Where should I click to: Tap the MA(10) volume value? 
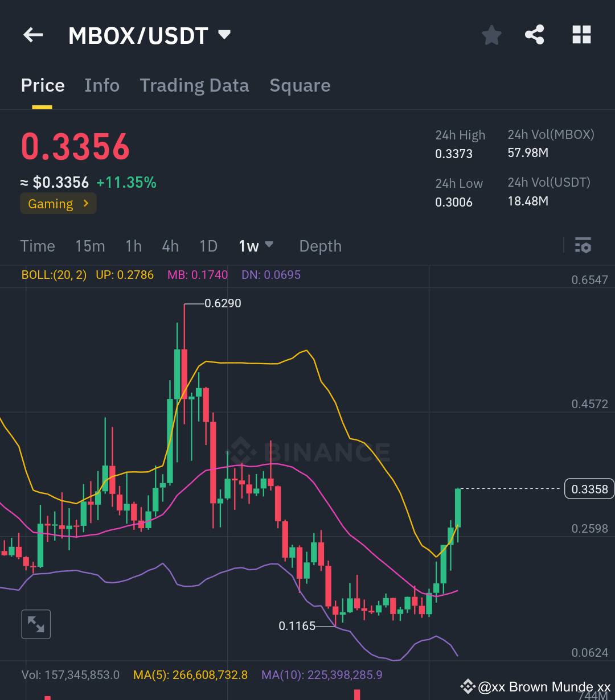pos(322,675)
